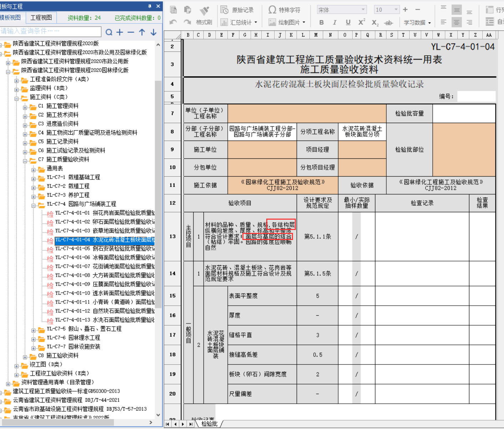The image size is (504, 429).
Task: Collapse the C7 施工质量验收资料 folder
Action: (x=25, y=161)
